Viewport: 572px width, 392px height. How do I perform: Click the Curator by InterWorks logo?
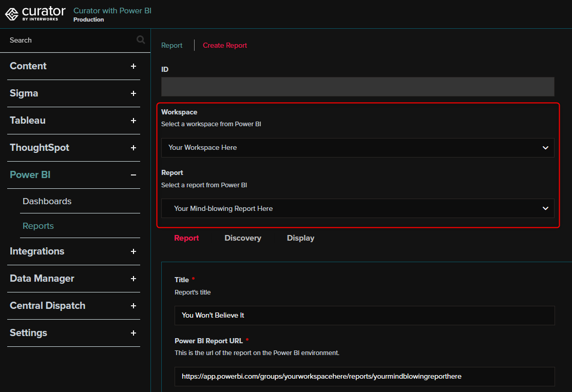pyautogui.click(x=35, y=13)
